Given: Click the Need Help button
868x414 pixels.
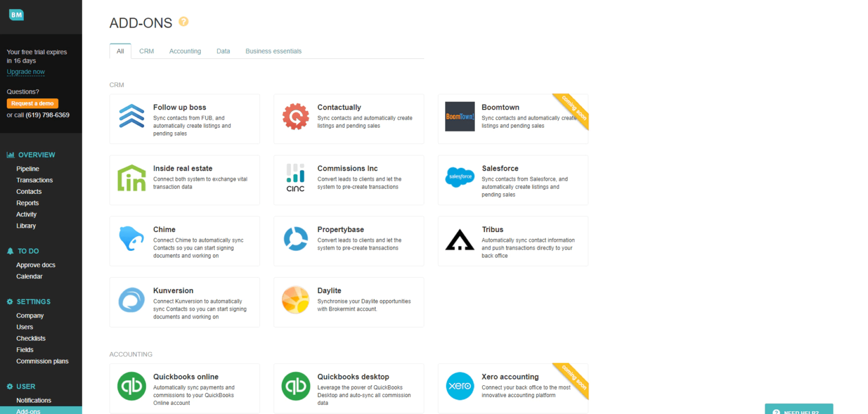Looking at the screenshot, I should pos(799,409).
